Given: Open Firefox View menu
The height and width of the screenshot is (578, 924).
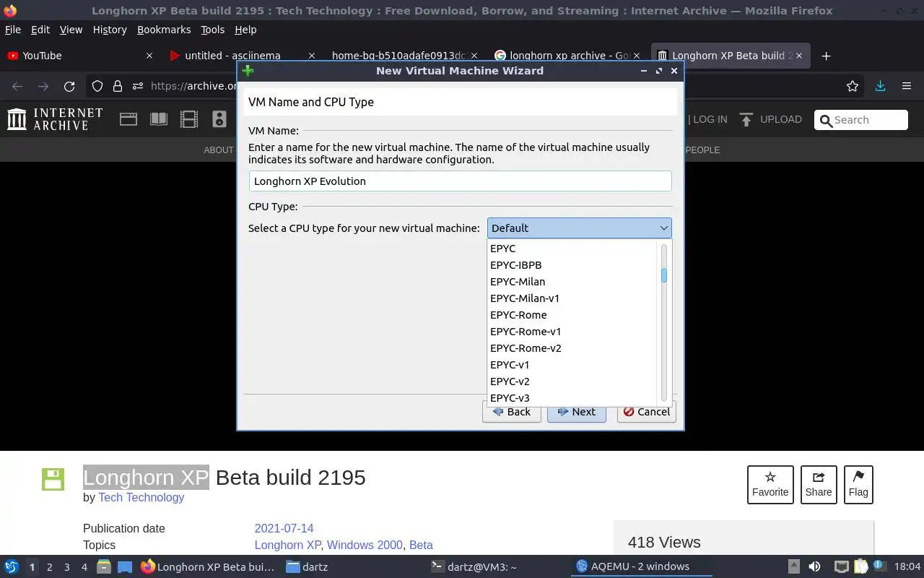Looking at the screenshot, I should coord(71,30).
